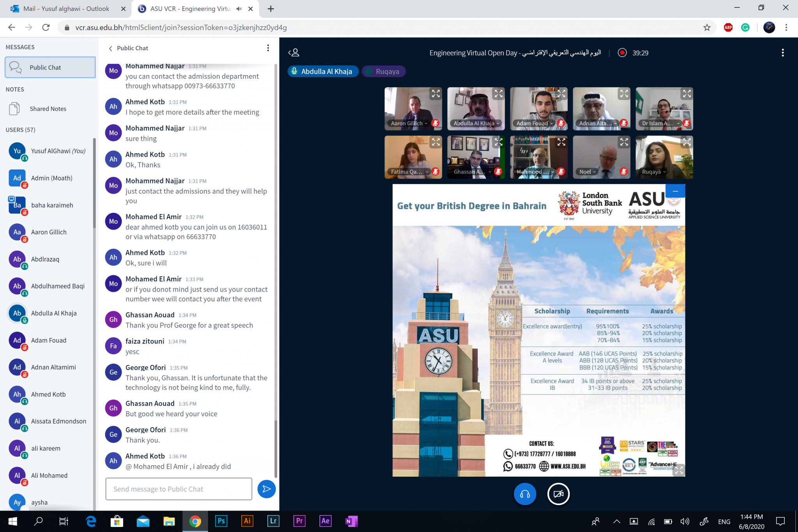The image size is (798, 532).
Task: Toggle the users and messages list panel
Action: (x=294, y=53)
